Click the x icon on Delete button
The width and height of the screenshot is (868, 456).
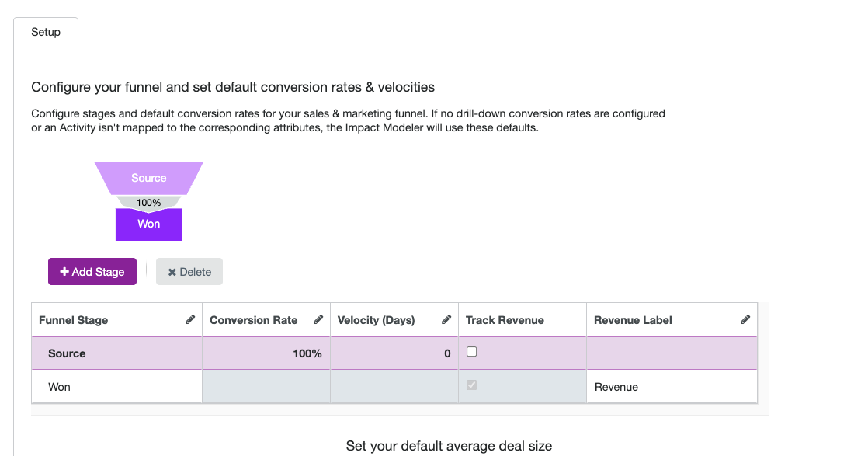point(172,272)
